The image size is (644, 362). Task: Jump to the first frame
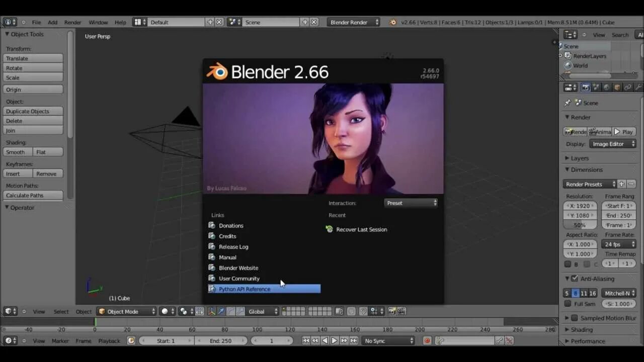pyautogui.click(x=306, y=340)
